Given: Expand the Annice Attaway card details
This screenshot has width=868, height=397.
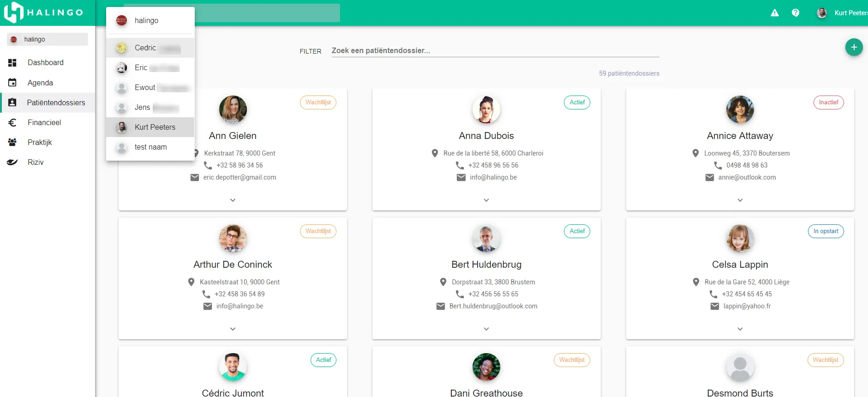Looking at the screenshot, I should coord(740,200).
